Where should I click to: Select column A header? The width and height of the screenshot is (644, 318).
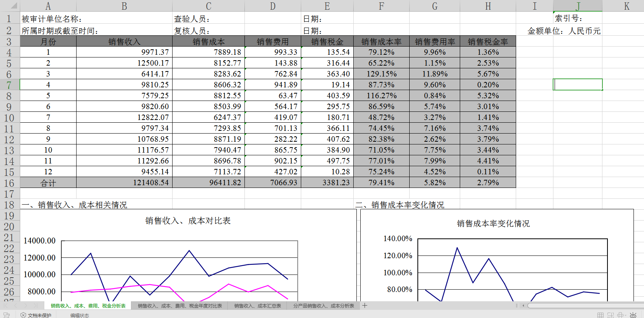(48, 6)
